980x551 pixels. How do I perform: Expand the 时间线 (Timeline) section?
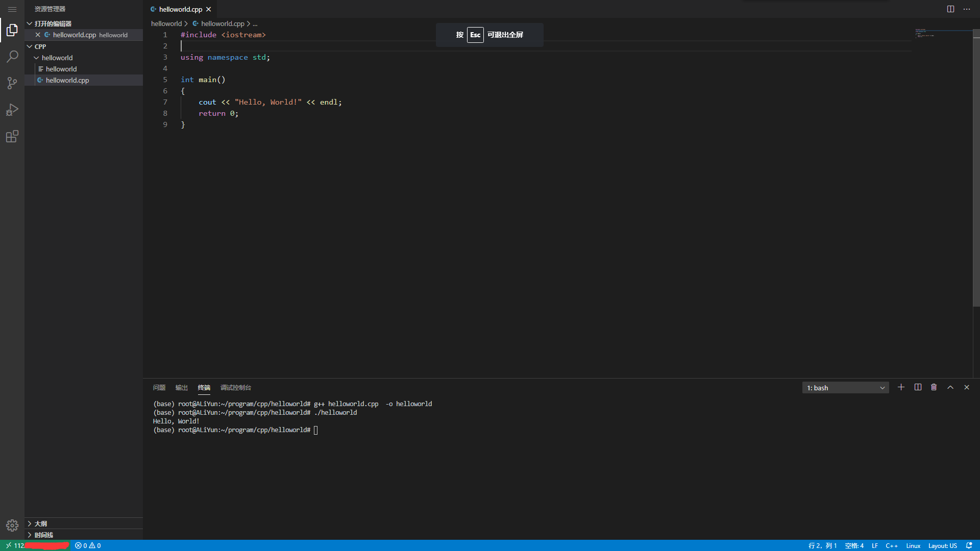(84, 535)
